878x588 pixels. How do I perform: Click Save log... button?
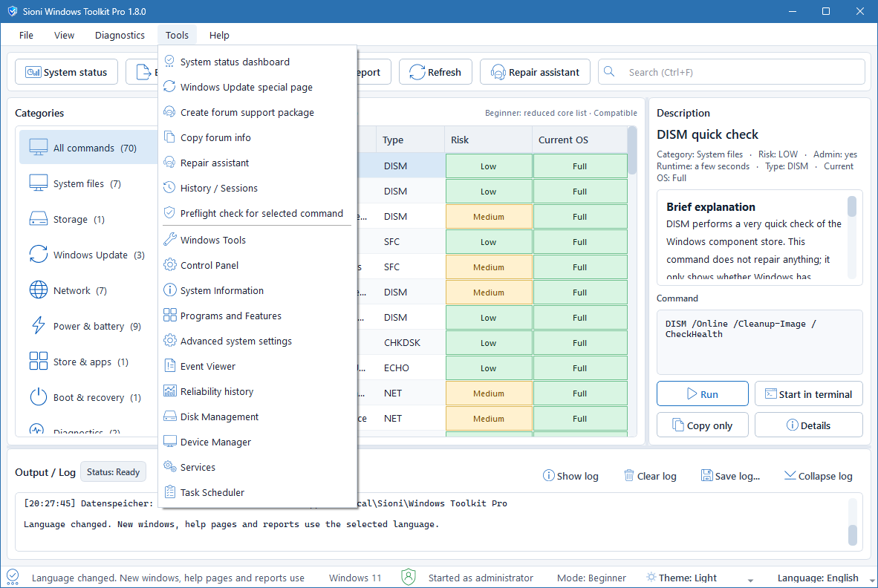pos(730,476)
